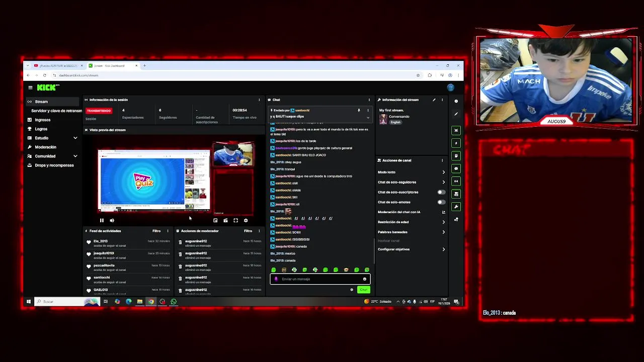Enter fullscreen on stream preview
The image size is (644, 362).
tap(235, 220)
